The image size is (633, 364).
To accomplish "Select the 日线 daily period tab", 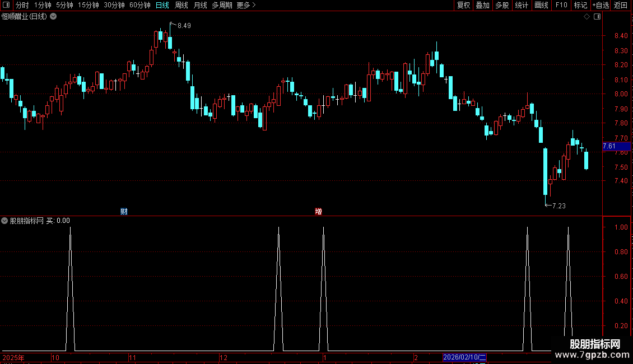I will [x=162, y=5].
